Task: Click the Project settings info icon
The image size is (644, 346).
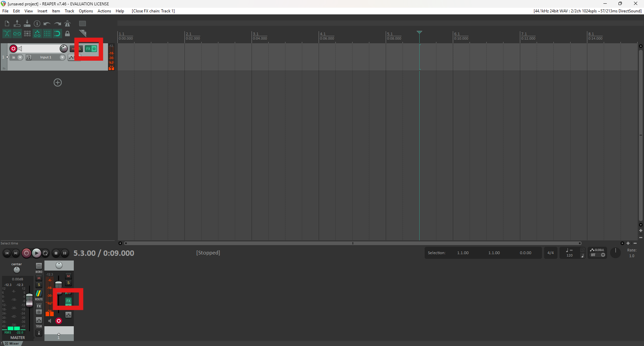Action: [x=37, y=23]
